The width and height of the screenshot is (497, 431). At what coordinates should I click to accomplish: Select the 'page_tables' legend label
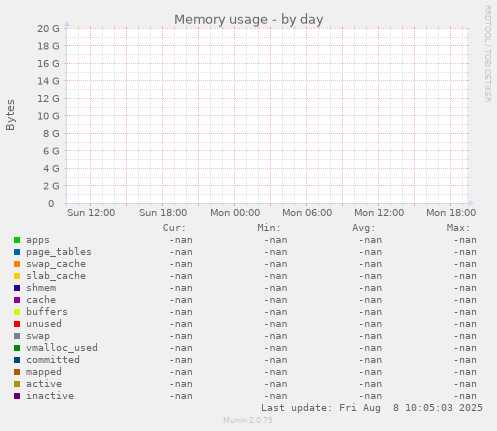(59, 252)
